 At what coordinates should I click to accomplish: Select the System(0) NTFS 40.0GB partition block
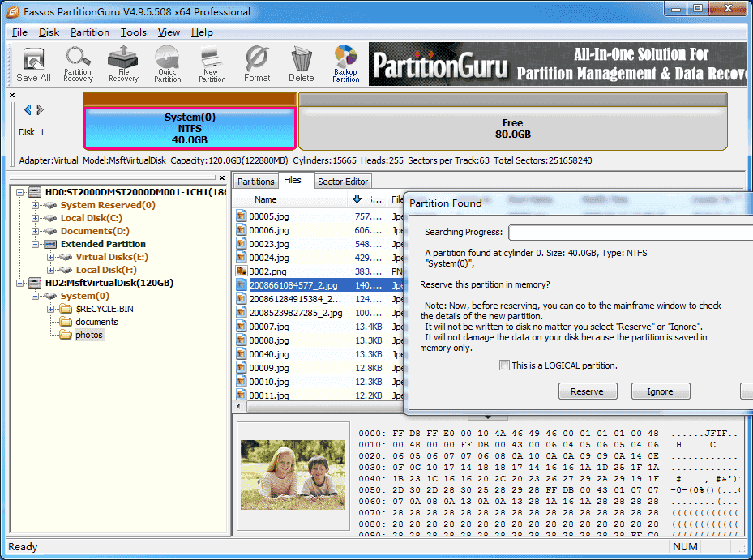(190, 129)
